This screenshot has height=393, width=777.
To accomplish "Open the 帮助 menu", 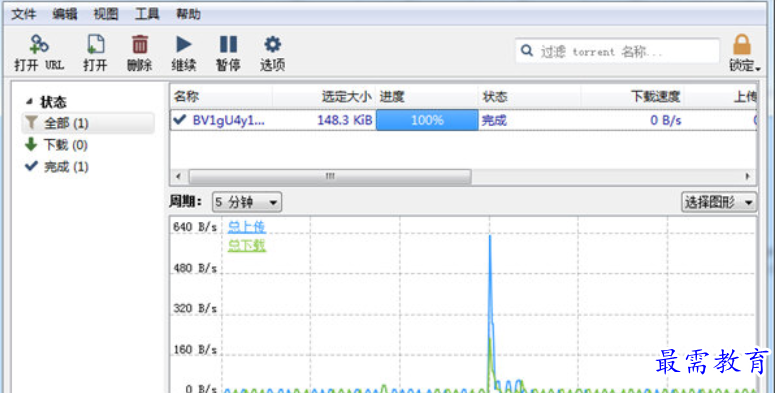I will (188, 14).
